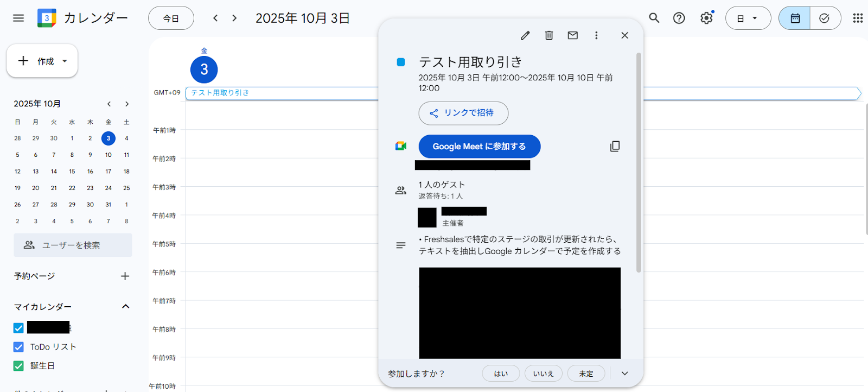Screen dimensions: 868x392
Task: Answer はい to attend
Action: pyautogui.click(x=501, y=374)
